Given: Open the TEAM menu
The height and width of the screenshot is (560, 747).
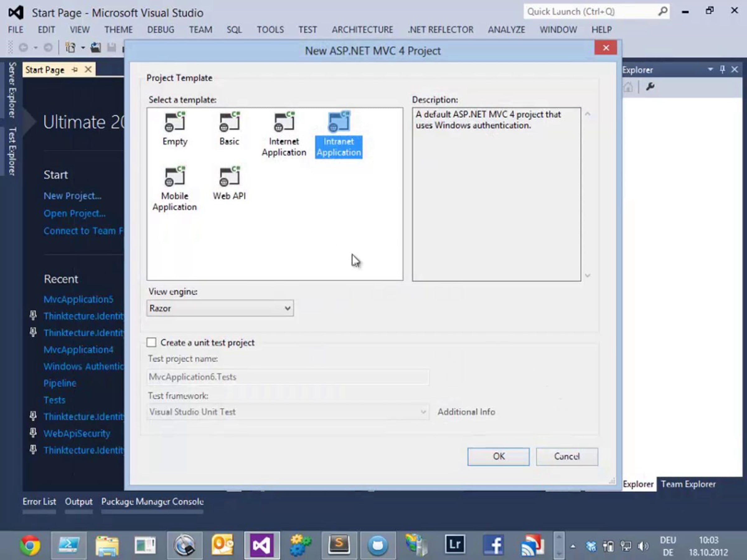Looking at the screenshot, I should [x=200, y=30].
